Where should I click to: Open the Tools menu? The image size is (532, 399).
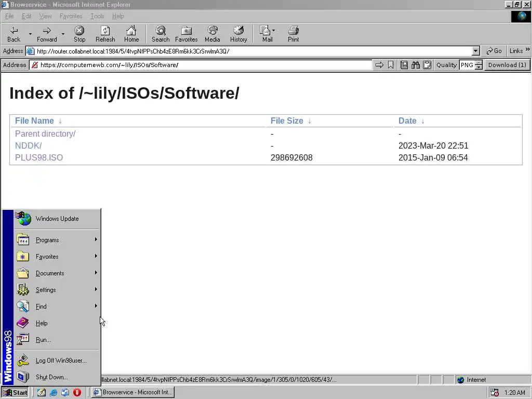97,16
